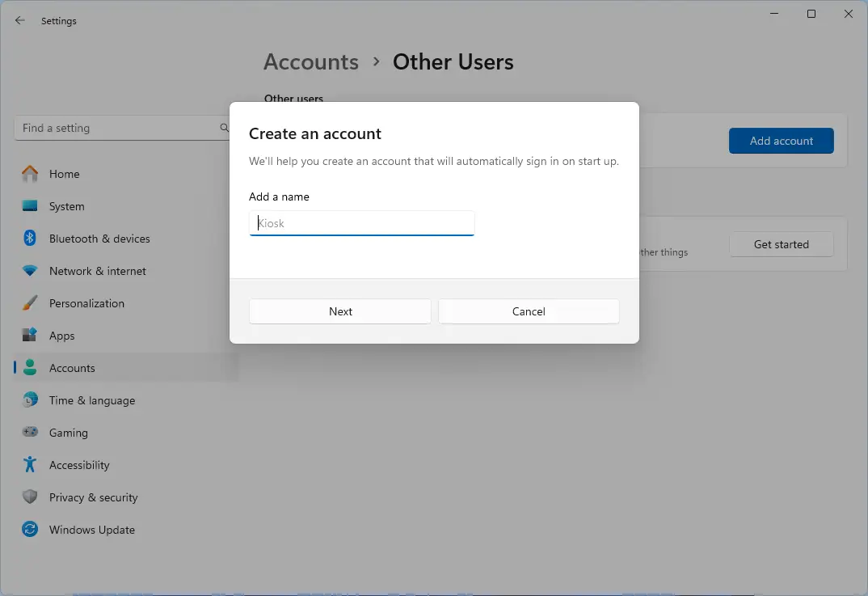The width and height of the screenshot is (868, 596).
Task: Open Home settings page
Action: 127,174
